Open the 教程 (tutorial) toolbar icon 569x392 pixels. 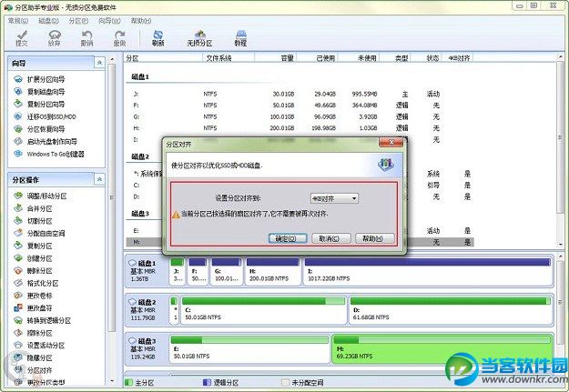(x=240, y=38)
